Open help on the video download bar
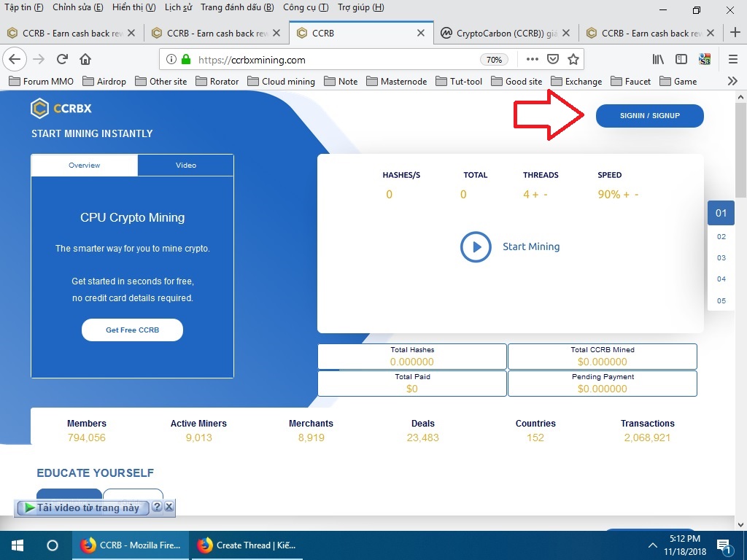747x560 pixels. 158,507
